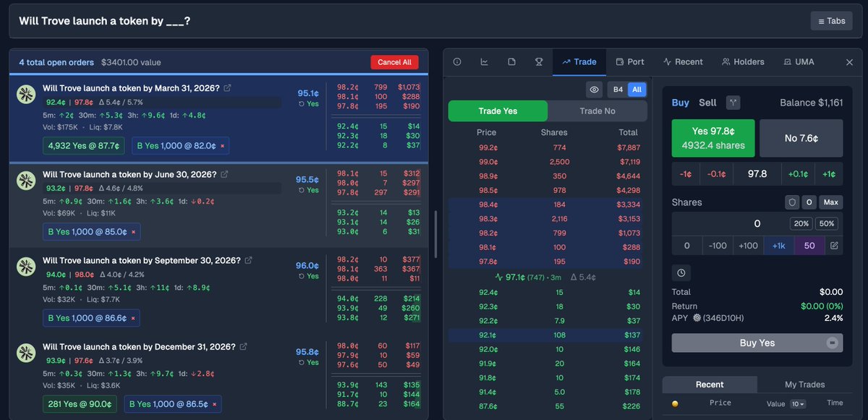Image resolution: width=868 pixels, height=420 pixels.
Task: Click the Cancel All button
Action: tap(395, 62)
